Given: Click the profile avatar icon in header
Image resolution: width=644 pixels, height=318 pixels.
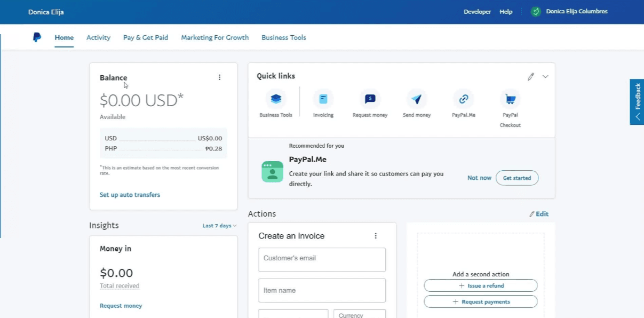Looking at the screenshot, I should pyautogui.click(x=536, y=12).
